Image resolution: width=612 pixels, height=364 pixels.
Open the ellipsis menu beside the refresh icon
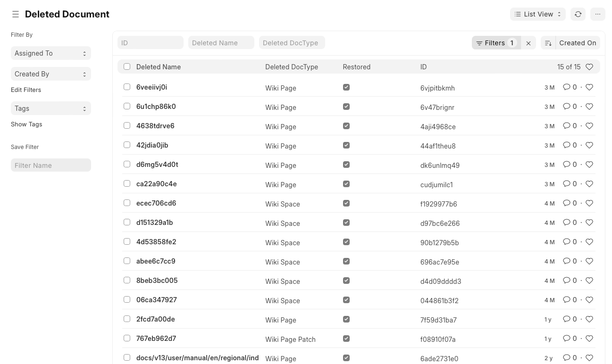tap(598, 14)
